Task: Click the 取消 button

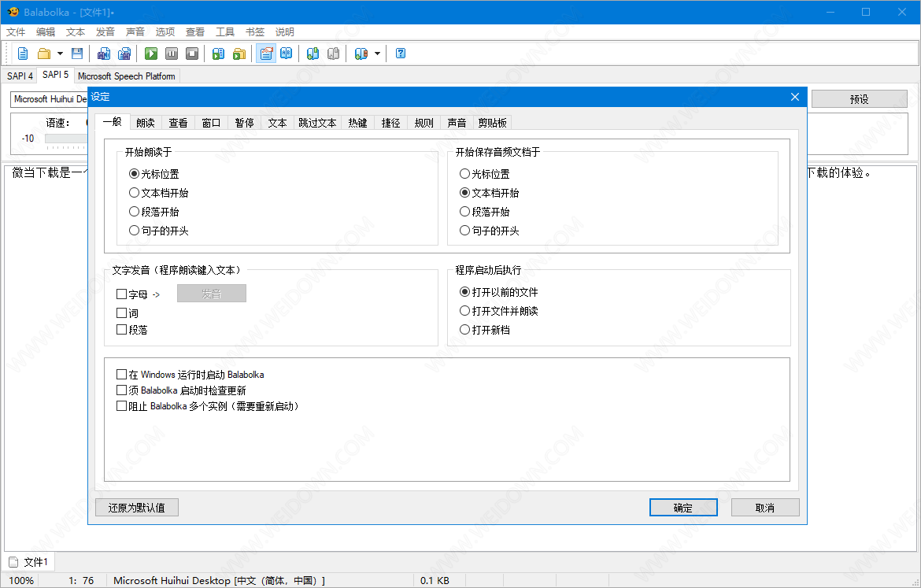Action: pyautogui.click(x=765, y=508)
